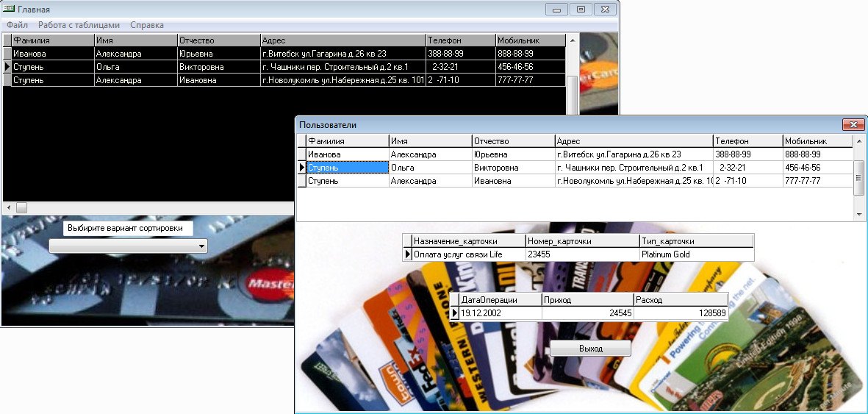Click Главная grid scroll-up arrow

[573, 40]
